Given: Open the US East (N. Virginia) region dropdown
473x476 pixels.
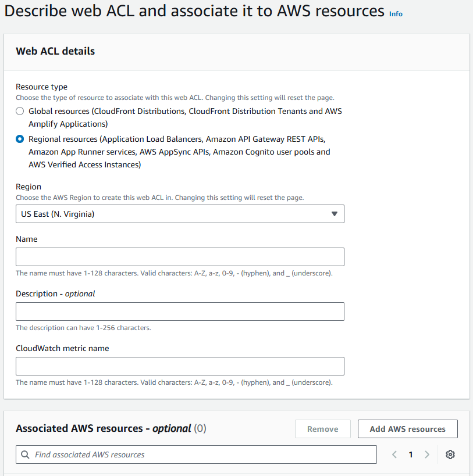Looking at the screenshot, I should [x=180, y=214].
